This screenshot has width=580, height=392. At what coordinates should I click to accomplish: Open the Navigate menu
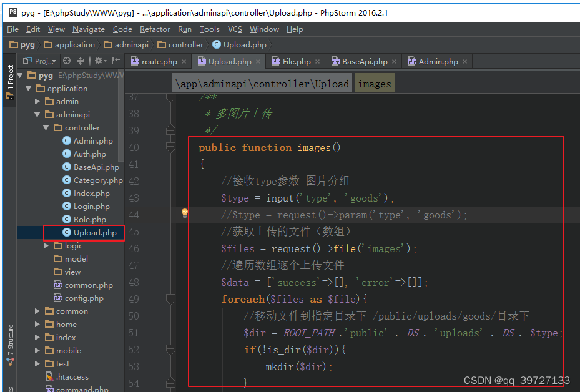pos(89,29)
